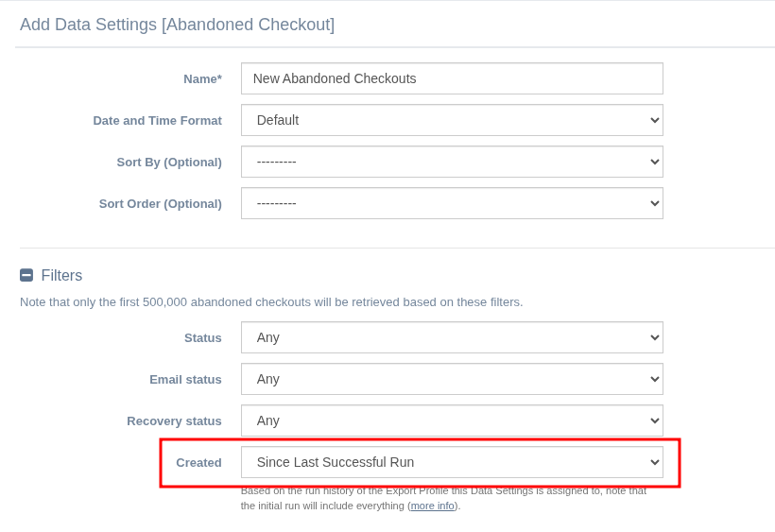Screen dimensions: 775x532
Task: Expand the Email status dropdown
Action: [x=452, y=379]
